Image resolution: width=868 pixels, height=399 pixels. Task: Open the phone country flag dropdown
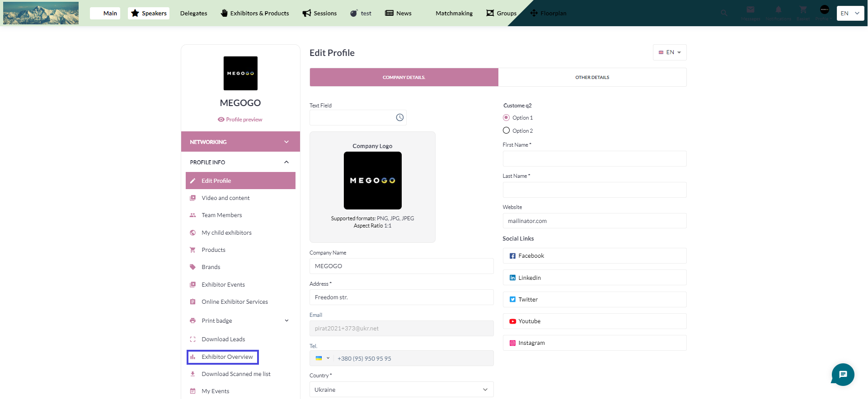point(323,358)
